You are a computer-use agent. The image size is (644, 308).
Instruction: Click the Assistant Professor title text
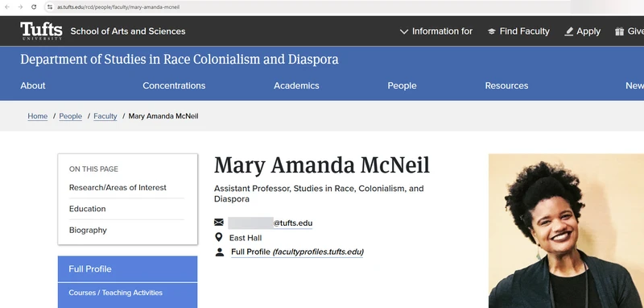pos(319,194)
